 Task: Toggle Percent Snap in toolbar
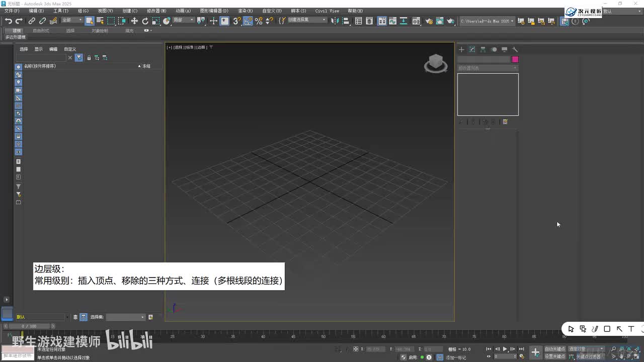point(259,21)
